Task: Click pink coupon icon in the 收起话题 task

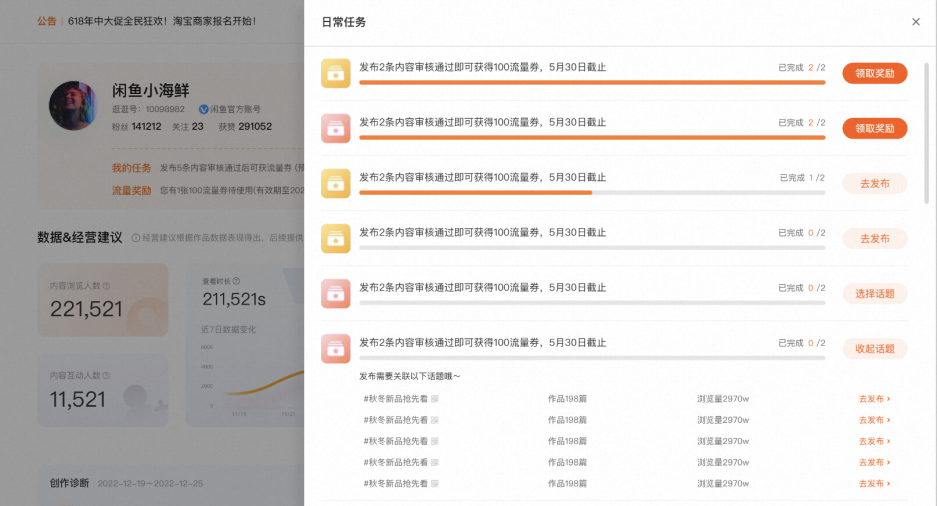Action: pos(336,348)
